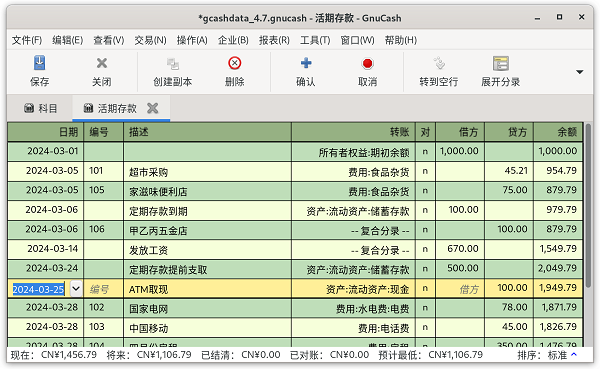Open the 编辑(E) menu
The height and width of the screenshot is (369, 600).
pos(67,40)
